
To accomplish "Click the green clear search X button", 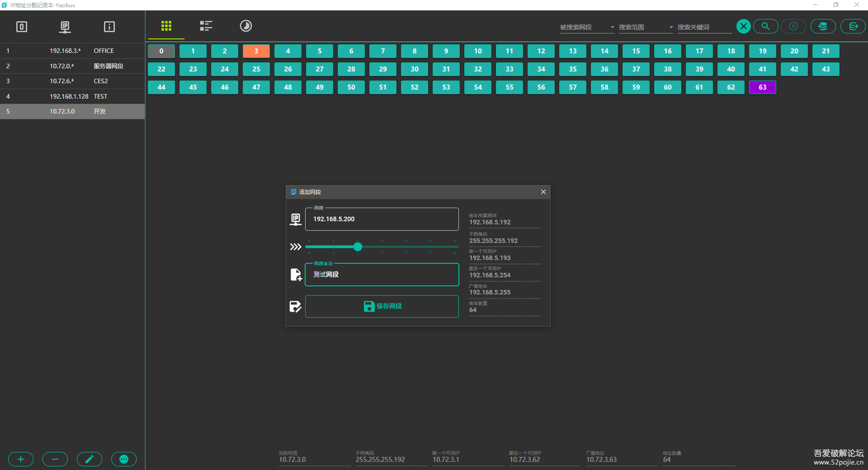I will (743, 26).
